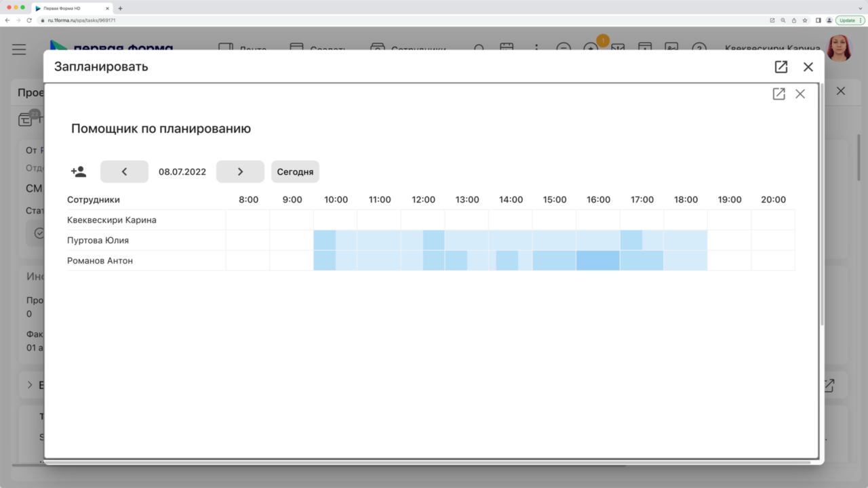Open the add employee icon in planner
868x488 pixels.
pyautogui.click(x=79, y=171)
